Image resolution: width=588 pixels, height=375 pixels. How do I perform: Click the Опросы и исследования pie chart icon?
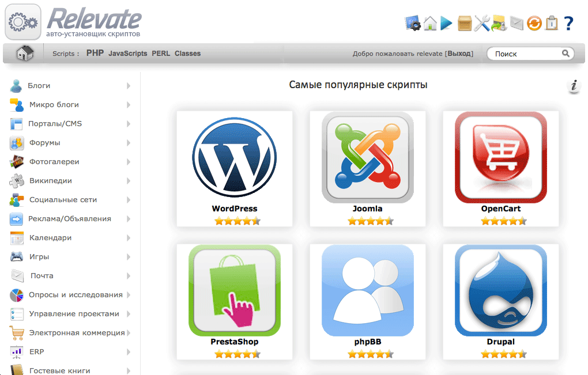click(x=17, y=295)
